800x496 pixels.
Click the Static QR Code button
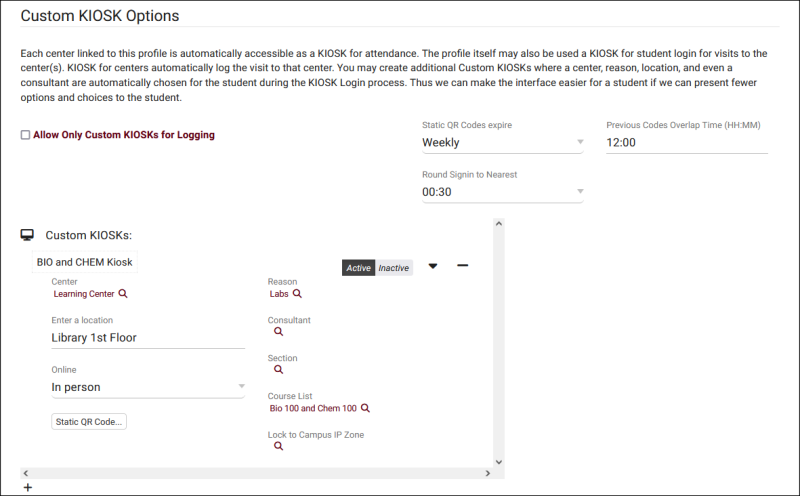pos(89,422)
